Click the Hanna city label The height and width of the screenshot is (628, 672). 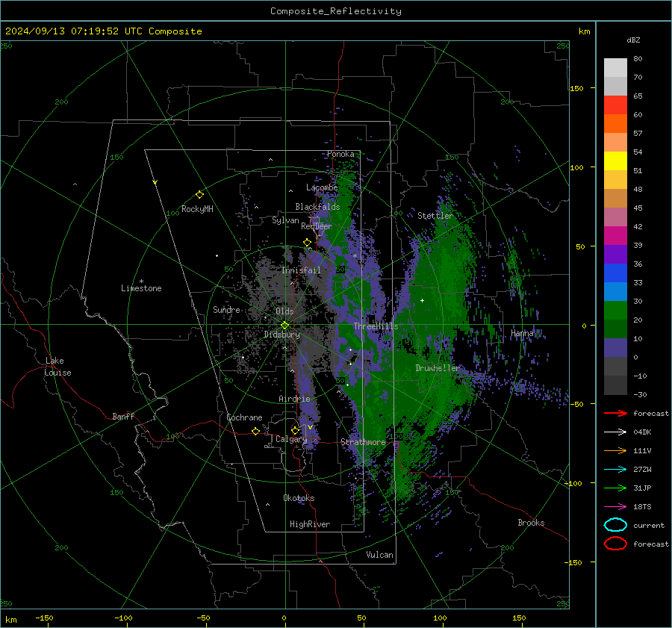pos(522,333)
